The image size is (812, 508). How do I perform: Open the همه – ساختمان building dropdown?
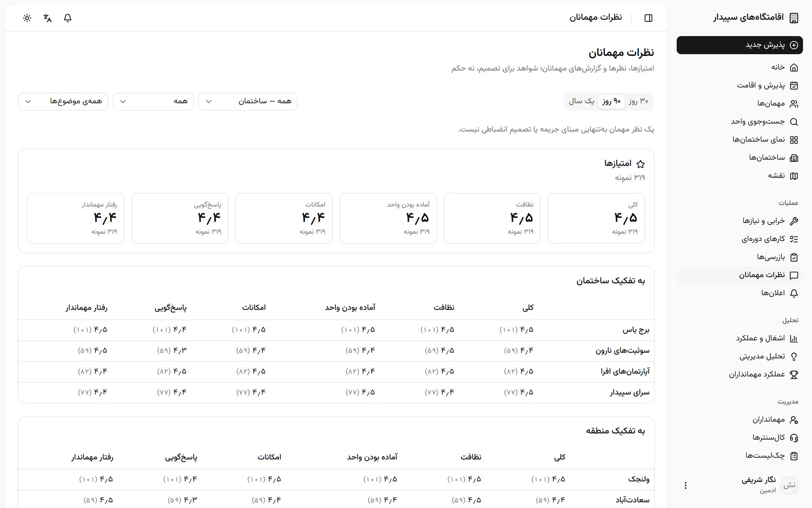[248, 102]
